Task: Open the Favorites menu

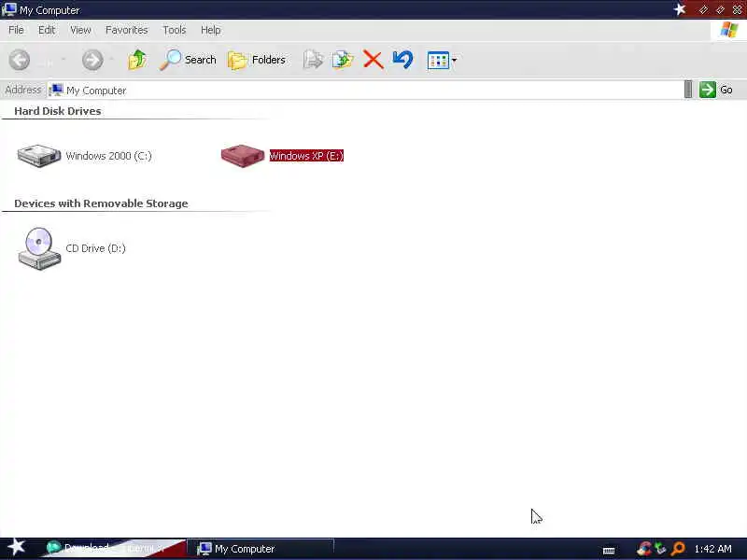Action: tap(127, 30)
